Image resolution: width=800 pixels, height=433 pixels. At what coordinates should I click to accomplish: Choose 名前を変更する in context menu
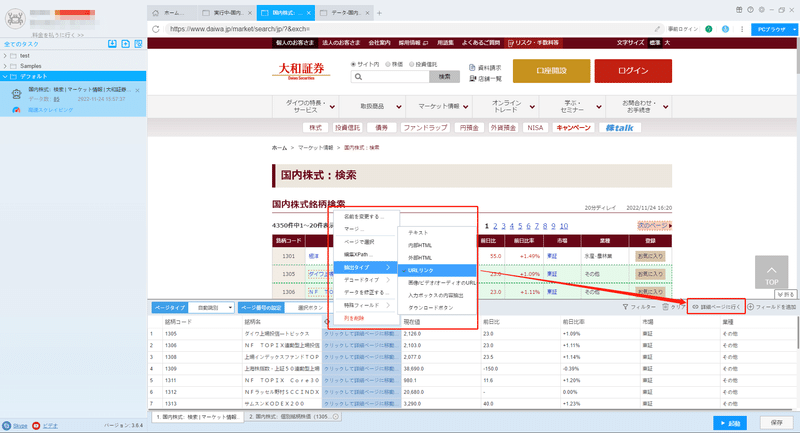[x=366, y=217]
